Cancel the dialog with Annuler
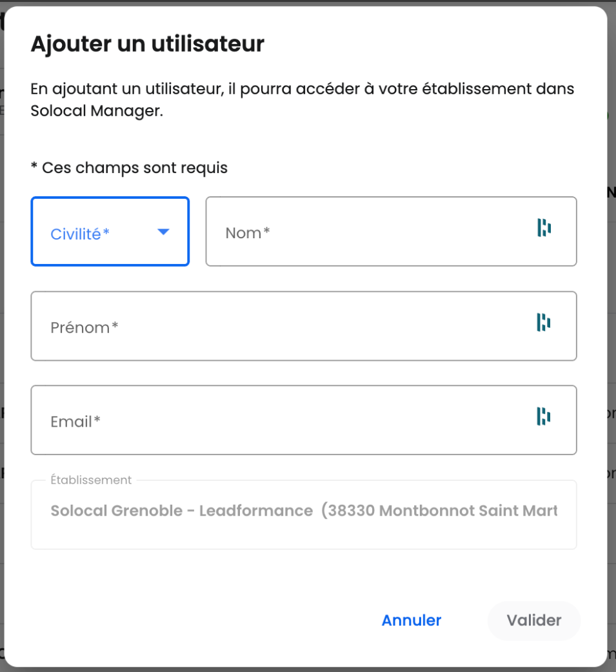Viewport: 616px width, 672px height. (412, 620)
